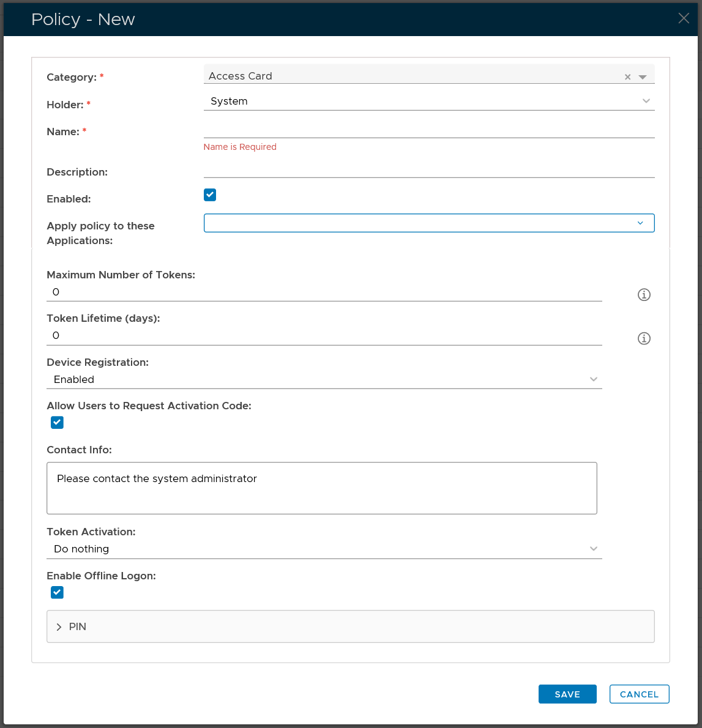Select the Token Lifetime days input
This screenshot has height=728, width=702.
(324, 336)
